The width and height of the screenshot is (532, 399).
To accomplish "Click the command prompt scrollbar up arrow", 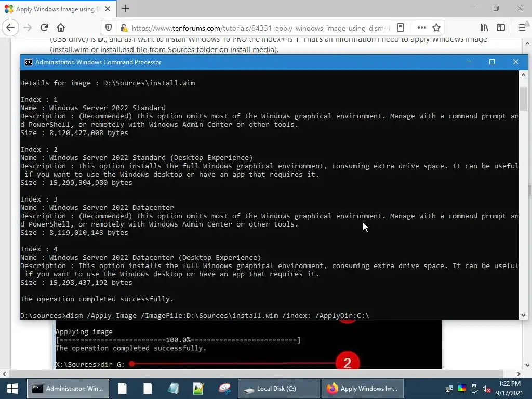I will [x=523, y=75].
